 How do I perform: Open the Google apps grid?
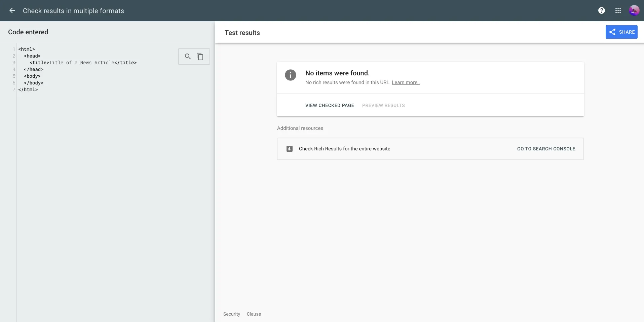tap(618, 11)
